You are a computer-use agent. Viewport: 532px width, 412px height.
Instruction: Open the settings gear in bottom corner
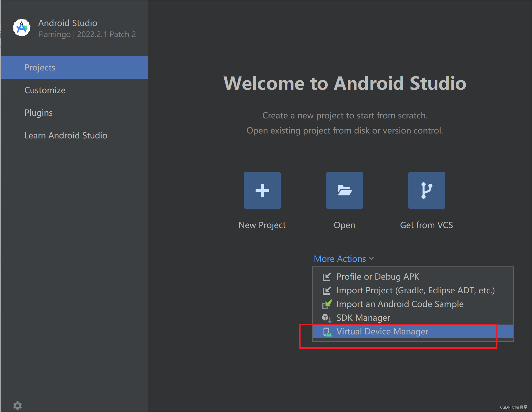click(18, 406)
